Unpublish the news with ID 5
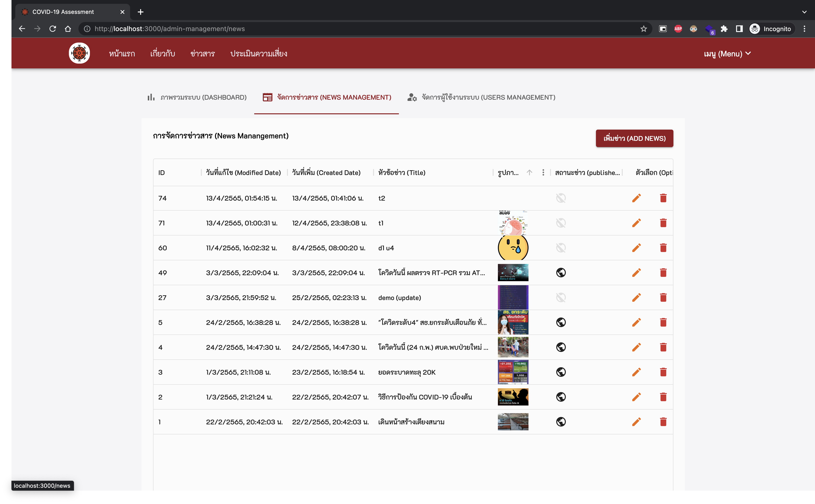Screen dimensions: 815x504 [x=561, y=322]
